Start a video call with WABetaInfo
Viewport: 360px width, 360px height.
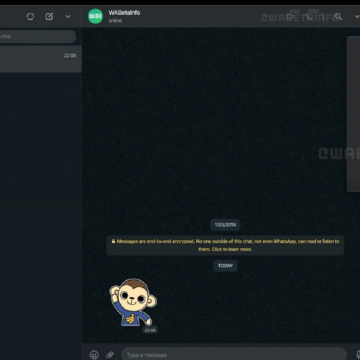290,16
